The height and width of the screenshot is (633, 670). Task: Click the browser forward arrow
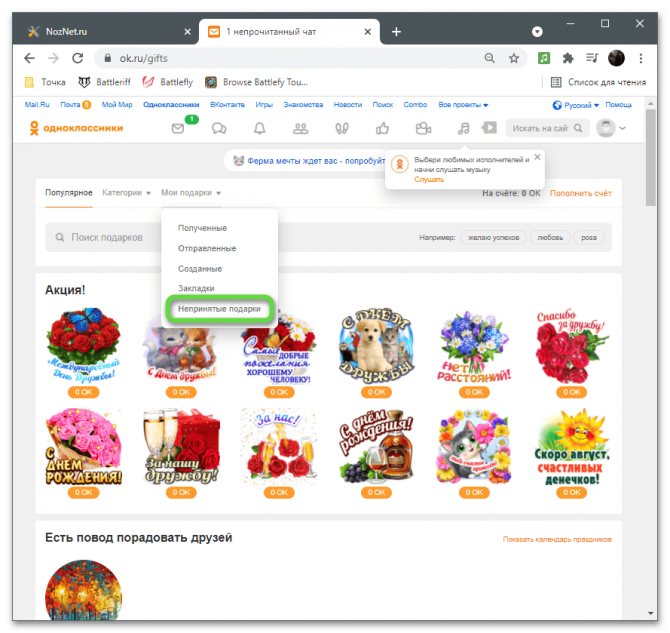(53, 58)
